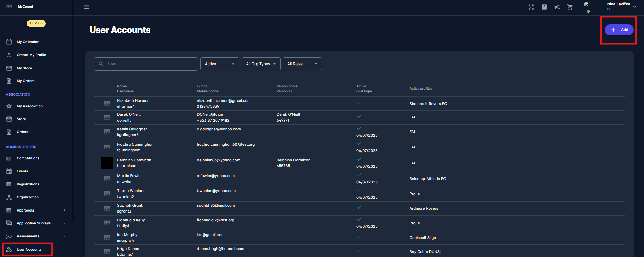Expand Application Surveys submenu
The height and width of the screenshot is (257, 644).
click(x=64, y=223)
